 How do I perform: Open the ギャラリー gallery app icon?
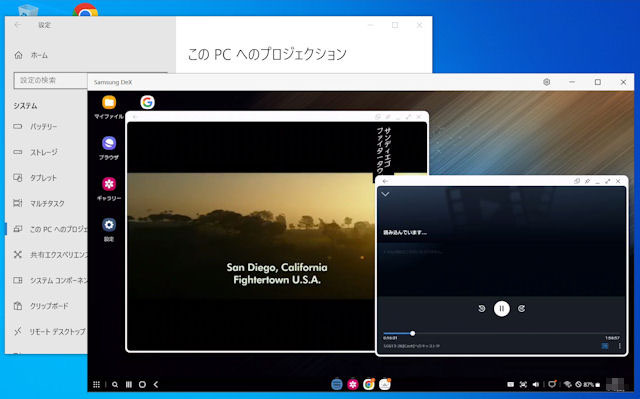[x=109, y=184]
